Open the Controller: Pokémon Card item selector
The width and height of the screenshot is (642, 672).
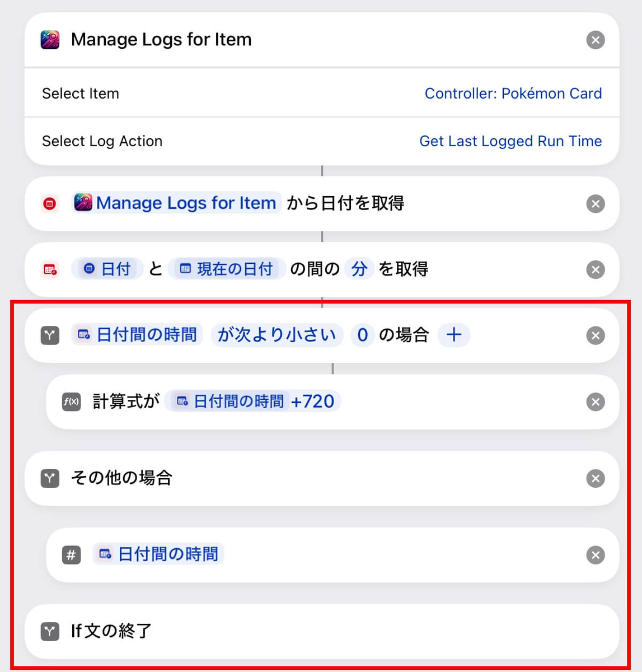pyautogui.click(x=513, y=94)
